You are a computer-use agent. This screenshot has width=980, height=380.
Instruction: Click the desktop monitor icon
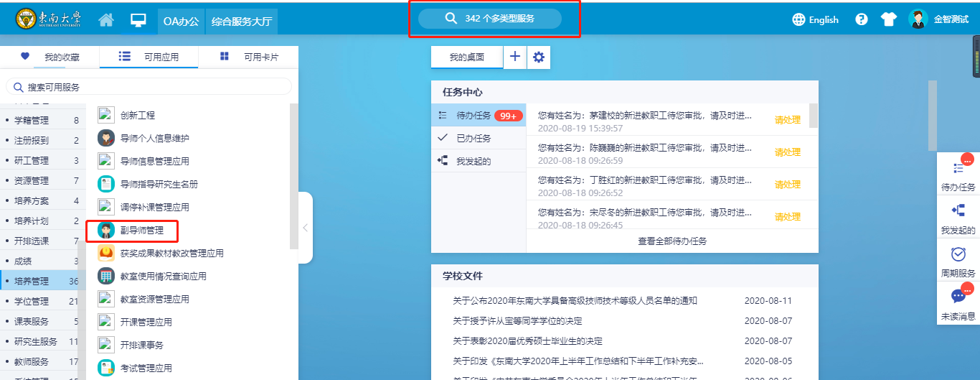(x=138, y=20)
